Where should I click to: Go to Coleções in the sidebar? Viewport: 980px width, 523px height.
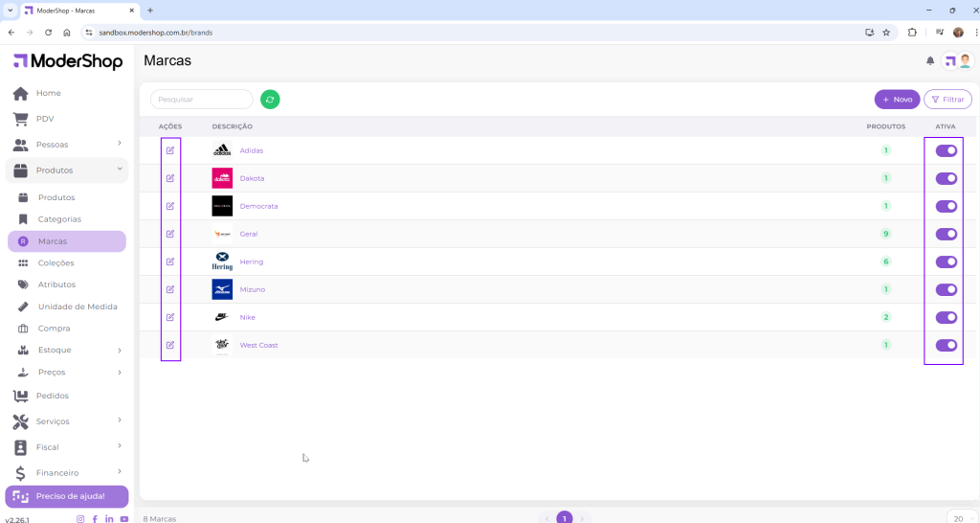pyautogui.click(x=56, y=262)
